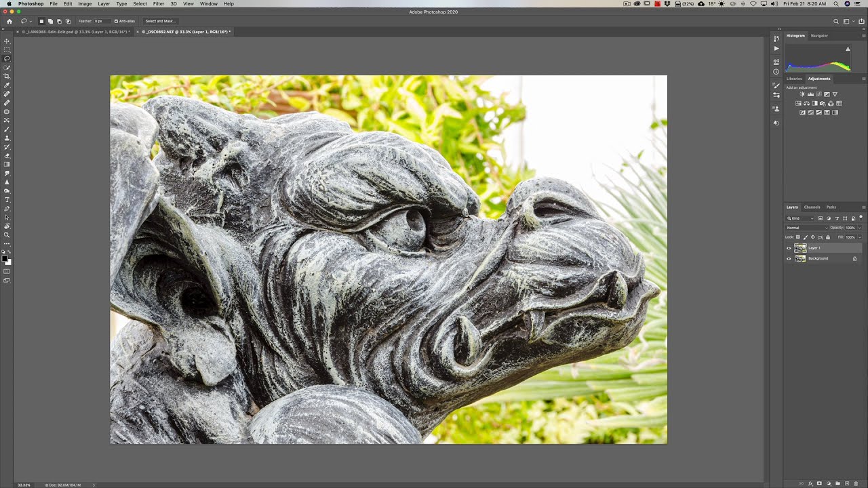Add a Levels adjustment
This screenshot has height=488, width=868.
pyautogui.click(x=810, y=94)
